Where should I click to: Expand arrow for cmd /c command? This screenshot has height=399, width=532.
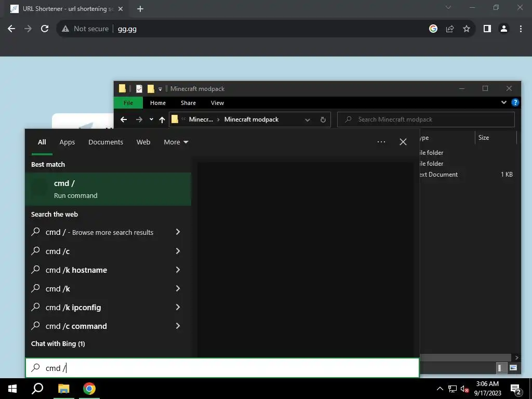coord(178,326)
